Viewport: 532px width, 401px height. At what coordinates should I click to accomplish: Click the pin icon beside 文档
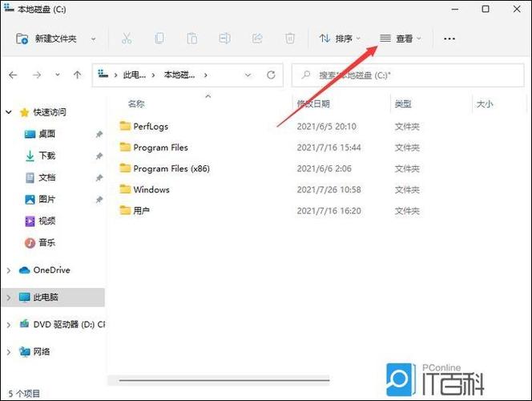[99, 178]
